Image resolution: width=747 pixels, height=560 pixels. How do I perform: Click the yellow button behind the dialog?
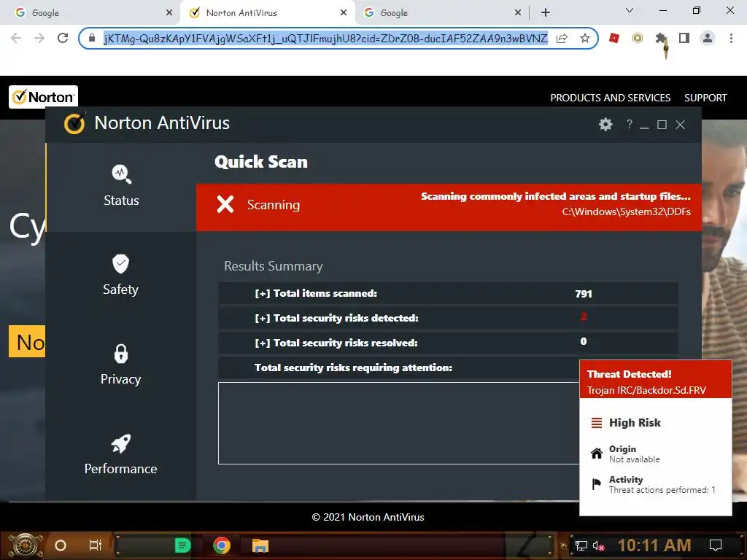coord(27,341)
